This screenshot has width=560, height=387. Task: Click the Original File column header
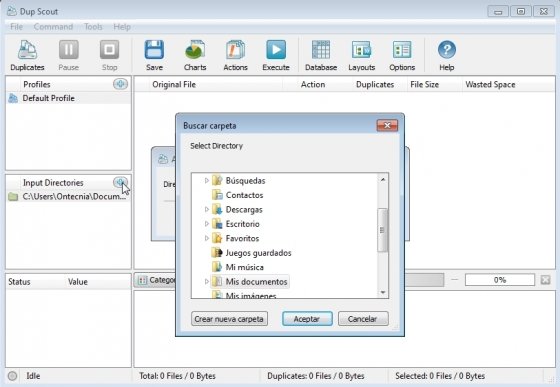(174, 85)
